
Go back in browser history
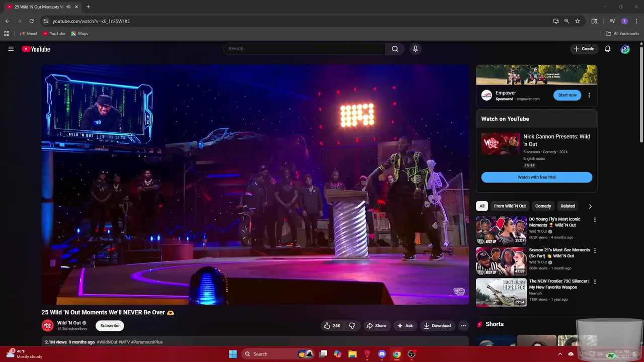point(8,21)
